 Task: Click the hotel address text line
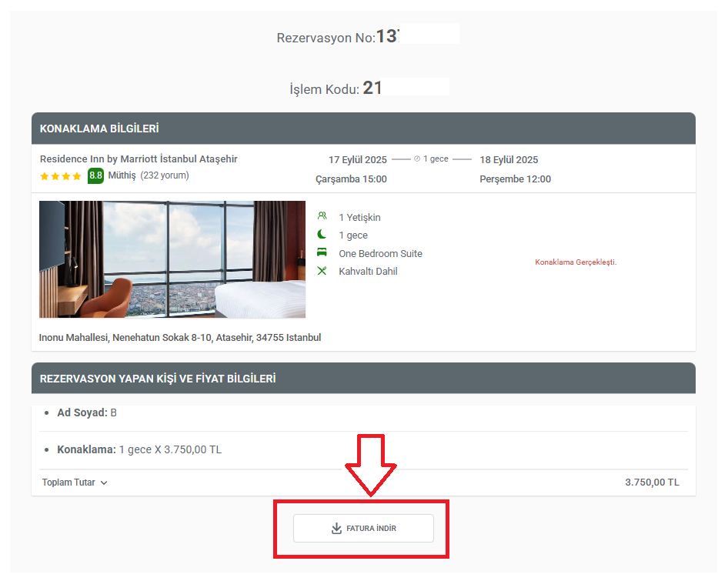click(x=180, y=338)
